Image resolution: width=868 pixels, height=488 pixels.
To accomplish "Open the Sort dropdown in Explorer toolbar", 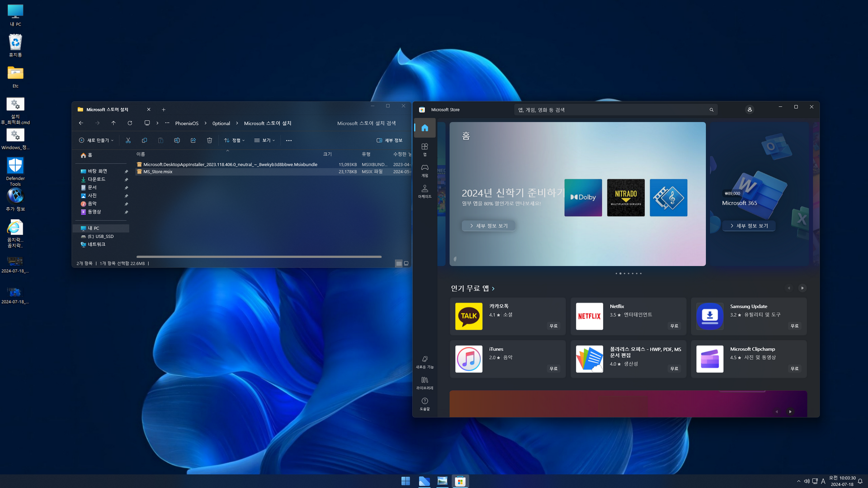I will (x=234, y=141).
